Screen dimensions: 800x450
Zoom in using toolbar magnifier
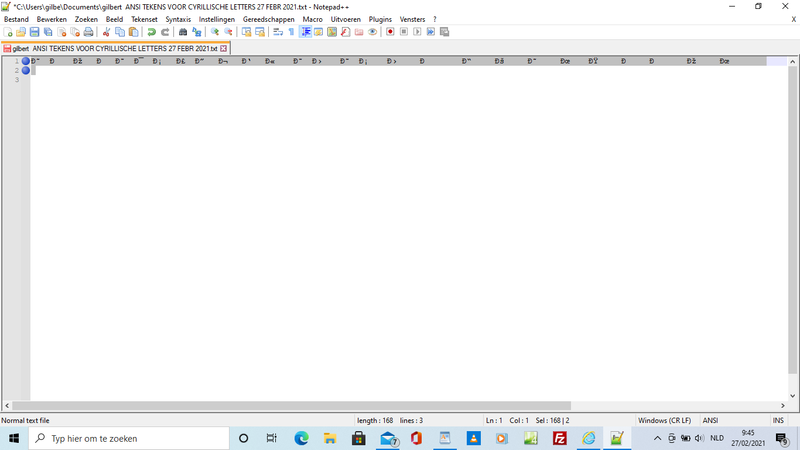[215, 32]
